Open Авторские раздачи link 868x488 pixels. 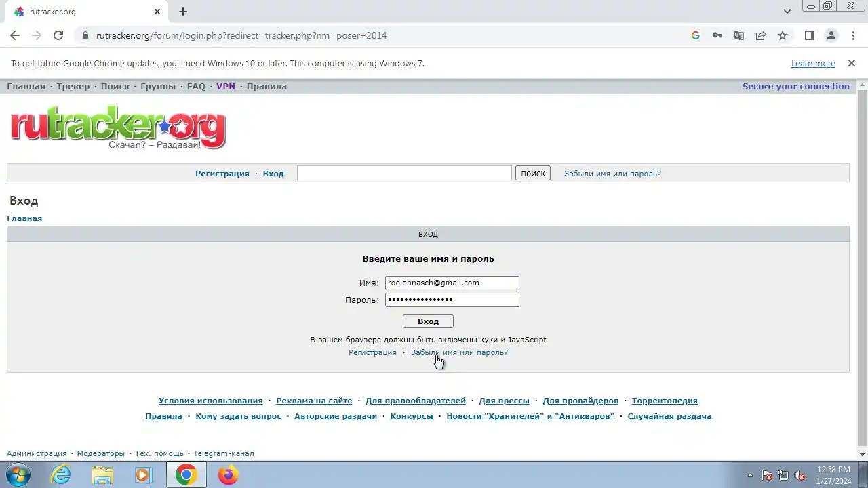pos(336,416)
